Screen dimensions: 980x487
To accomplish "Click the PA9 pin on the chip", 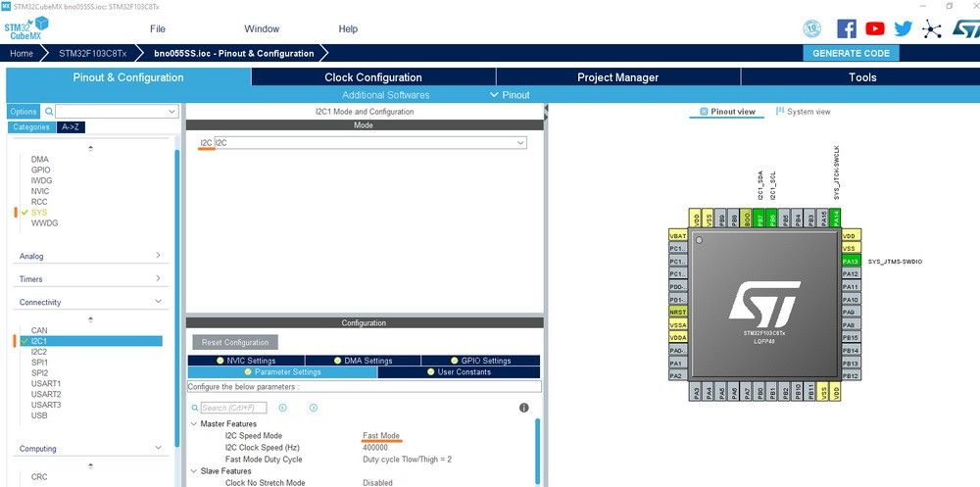I will (x=852, y=312).
